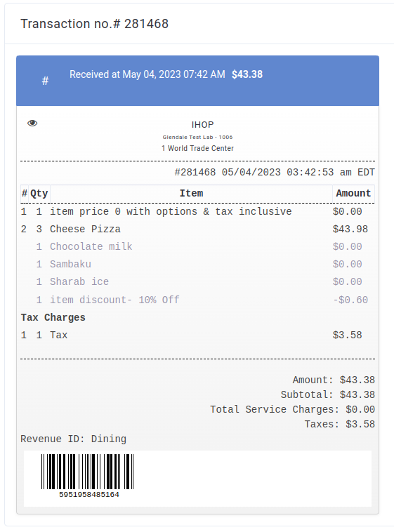Viewport: 394px width, 532px height.
Task: Click the Item column header
Action: click(x=191, y=194)
